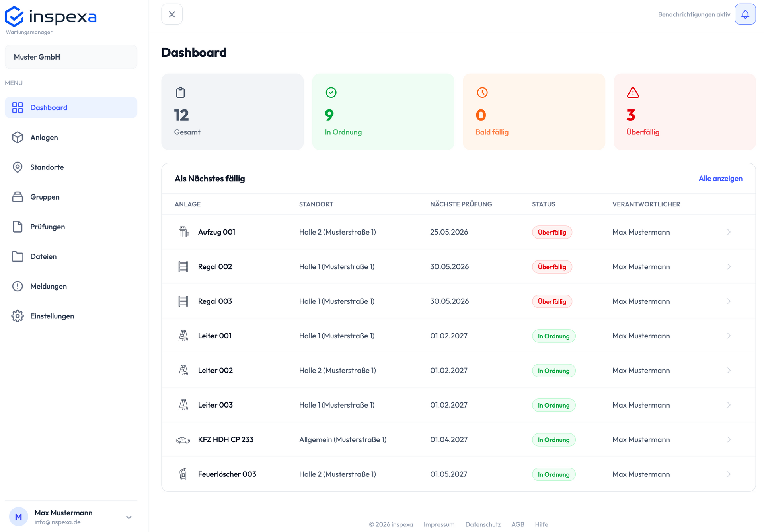Open Dateien via the folder icon
This screenshot has width=764, height=532.
pyautogui.click(x=18, y=256)
